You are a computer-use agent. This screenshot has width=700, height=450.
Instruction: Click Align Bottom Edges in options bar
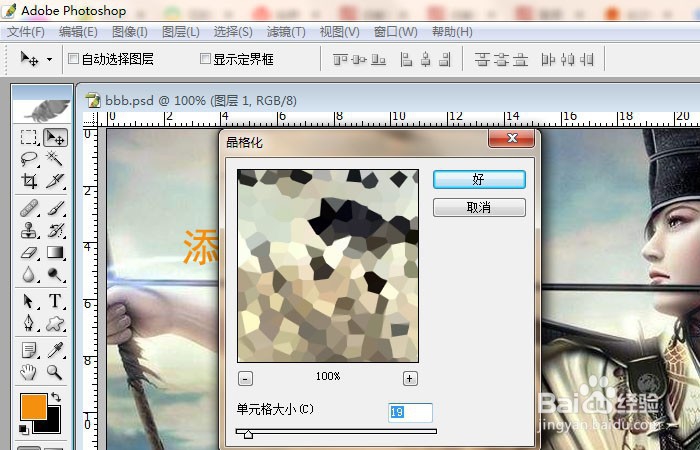point(379,59)
